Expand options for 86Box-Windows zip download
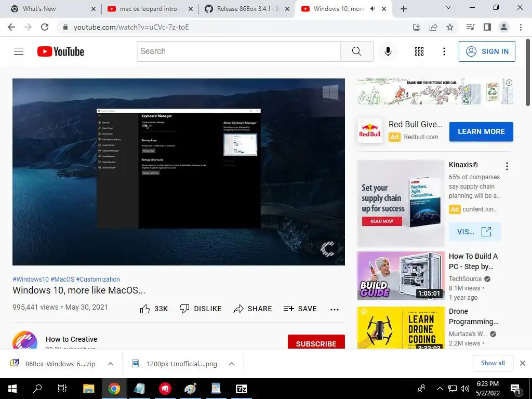The width and height of the screenshot is (532, 399). coord(111,364)
